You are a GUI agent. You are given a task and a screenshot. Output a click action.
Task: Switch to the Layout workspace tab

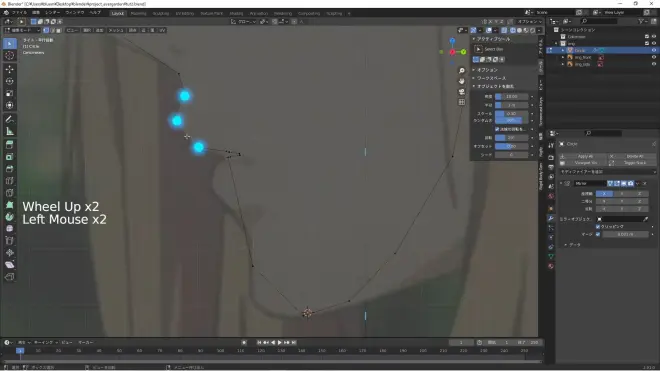pyautogui.click(x=117, y=13)
